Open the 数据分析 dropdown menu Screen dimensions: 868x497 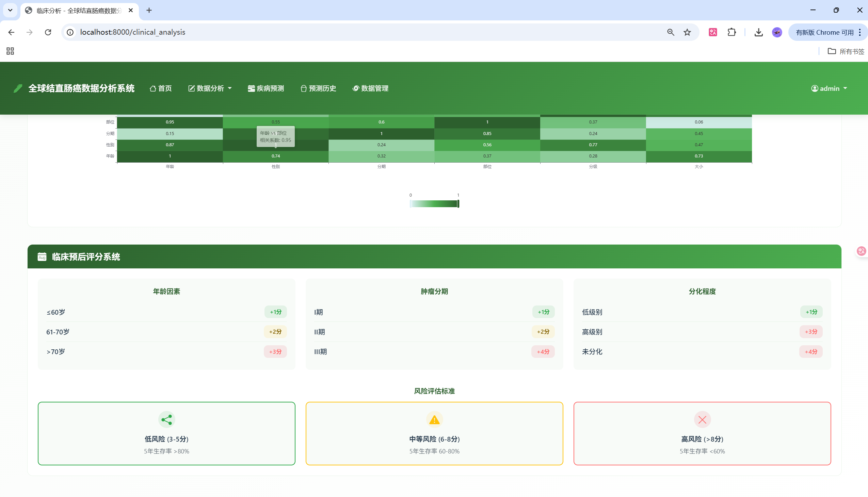[209, 88]
